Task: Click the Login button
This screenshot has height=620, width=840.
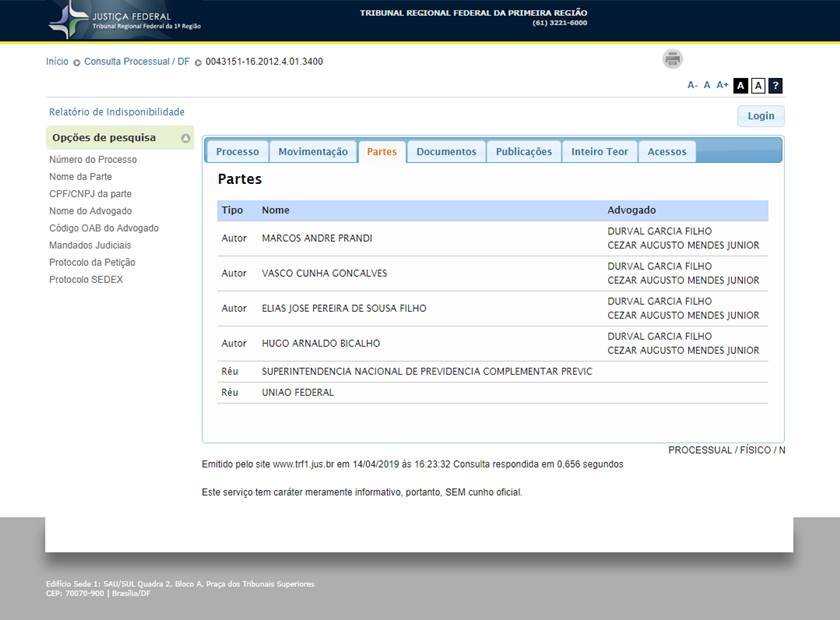Action: [x=761, y=116]
